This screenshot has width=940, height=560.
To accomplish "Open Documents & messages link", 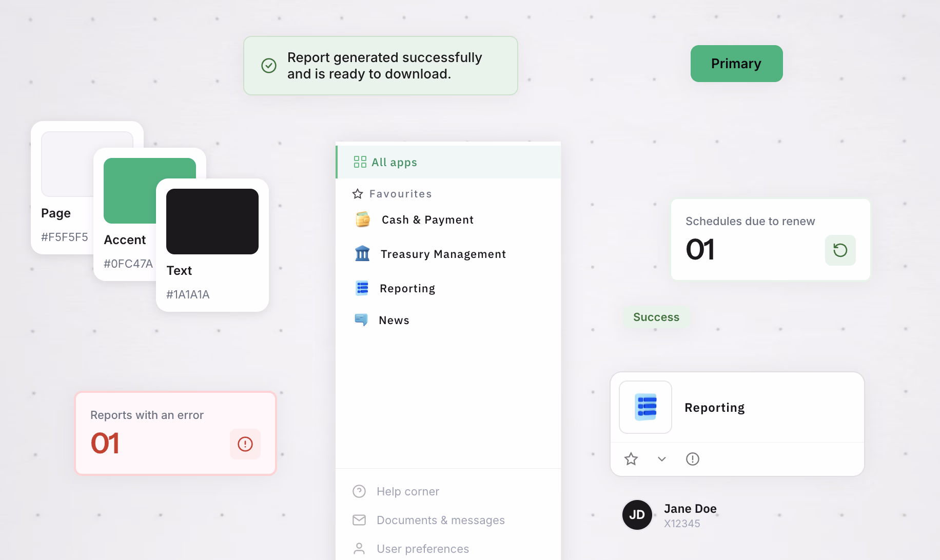I will (x=441, y=520).
